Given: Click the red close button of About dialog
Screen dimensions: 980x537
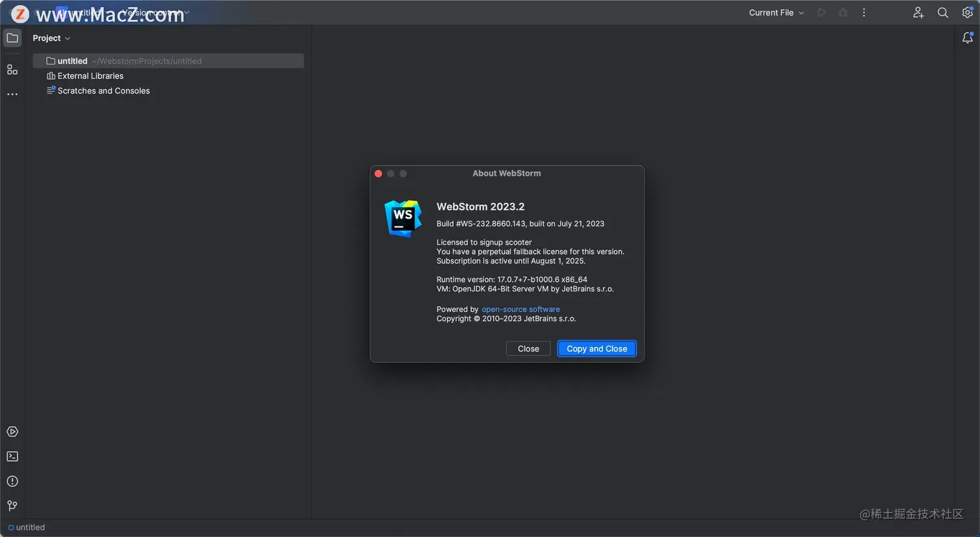Looking at the screenshot, I should (x=379, y=173).
